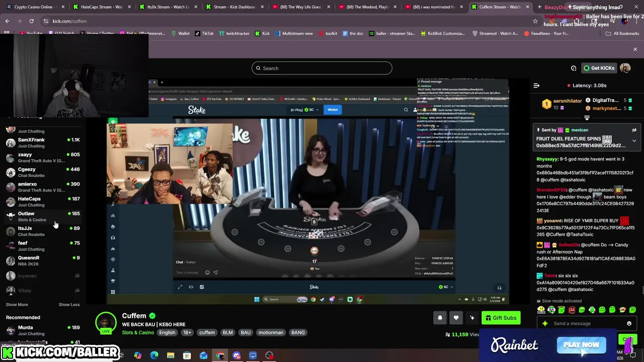Switch to the Crypto Casino Online tab
The image size is (644, 362).
point(34,7)
